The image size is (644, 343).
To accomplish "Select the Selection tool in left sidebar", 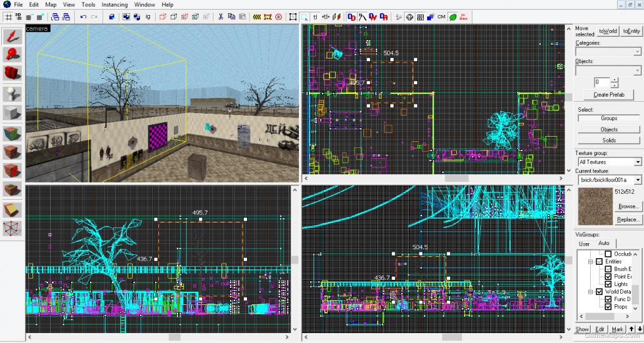I will tap(12, 37).
